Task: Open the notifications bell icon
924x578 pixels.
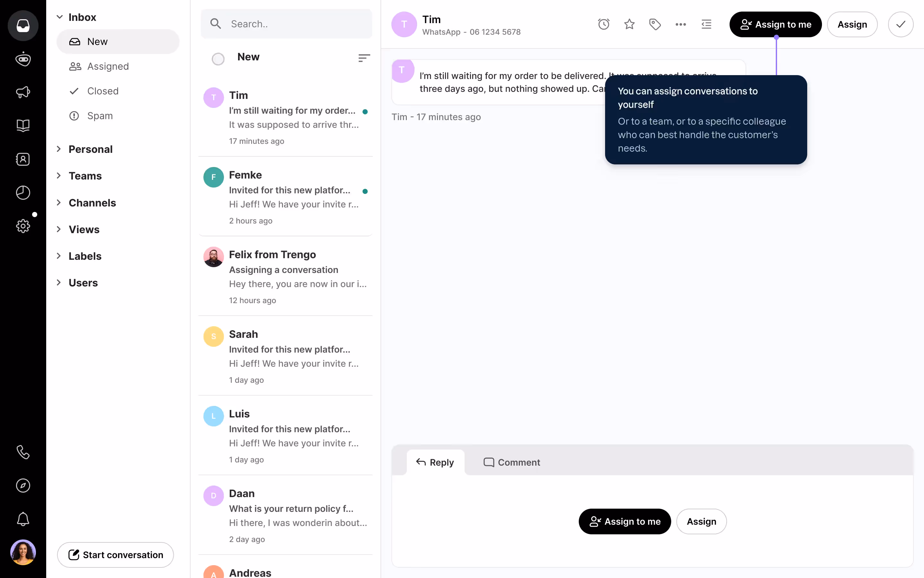Action: (23, 519)
